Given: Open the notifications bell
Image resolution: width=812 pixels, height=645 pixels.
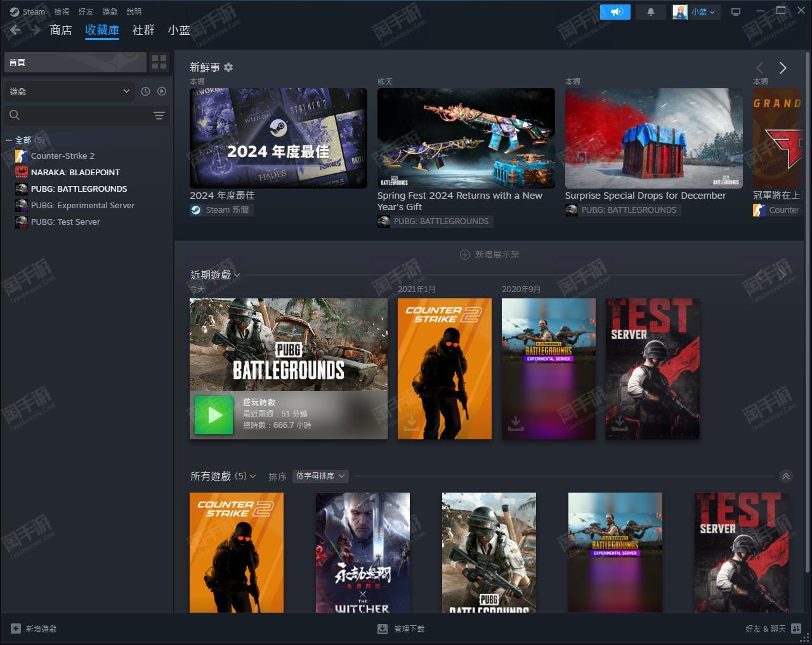Looking at the screenshot, I should click(650, 12).
